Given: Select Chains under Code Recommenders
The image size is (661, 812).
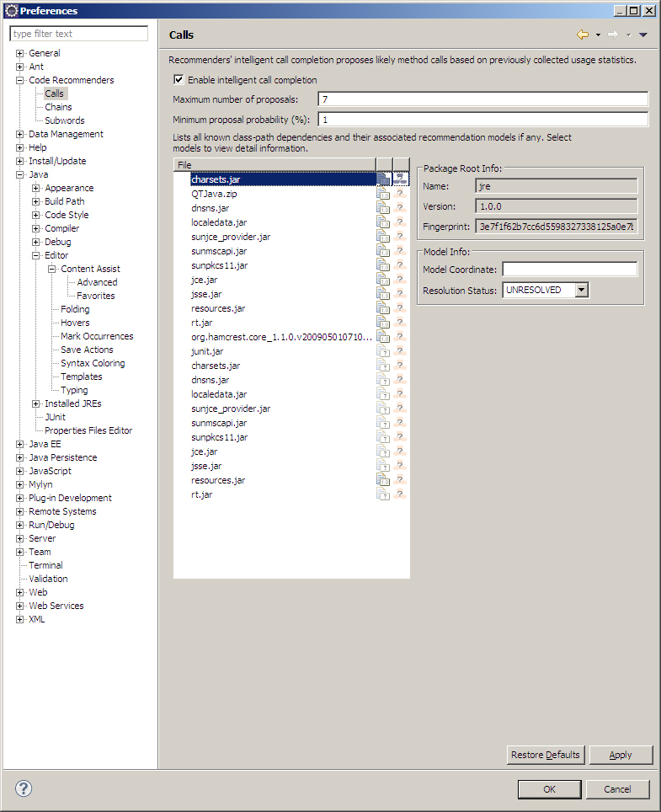Looking at the screenshot, I should click(58, 107).
